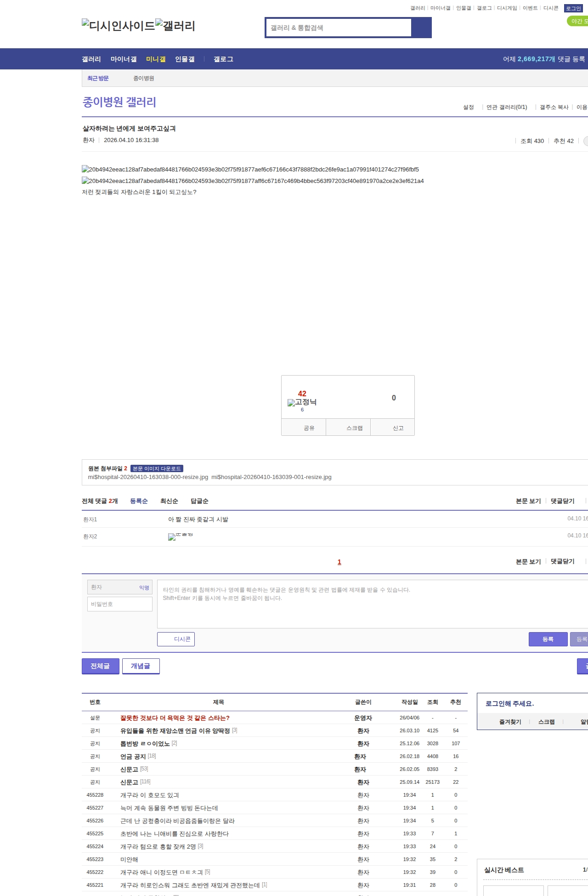This screenshot has height=896, width=588.
Task: Open the 디시콘 picker below the comment box
Action: (x=176, y=639)
